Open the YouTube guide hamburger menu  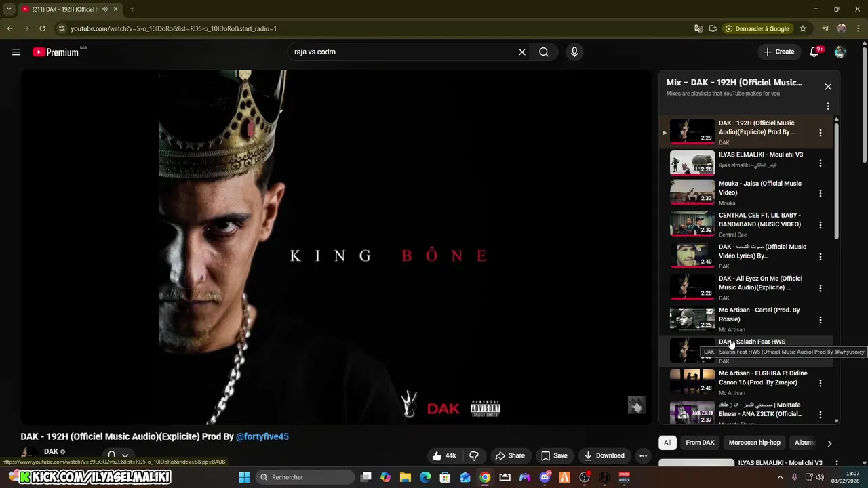point(16,52)
